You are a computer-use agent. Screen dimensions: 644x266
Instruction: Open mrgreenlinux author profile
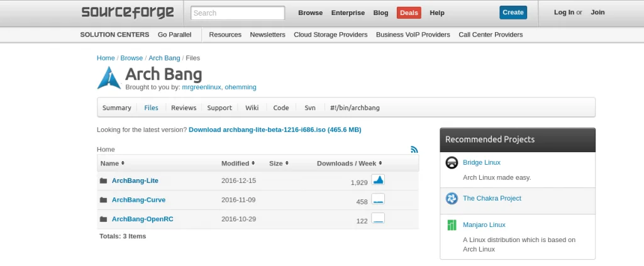pyautogui.click(x=201, y=87)
